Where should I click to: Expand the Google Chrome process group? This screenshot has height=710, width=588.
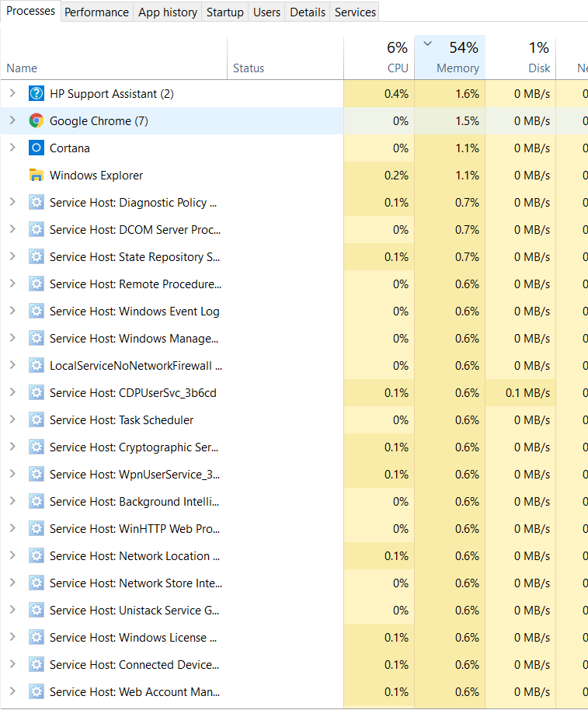coord(12,120)
